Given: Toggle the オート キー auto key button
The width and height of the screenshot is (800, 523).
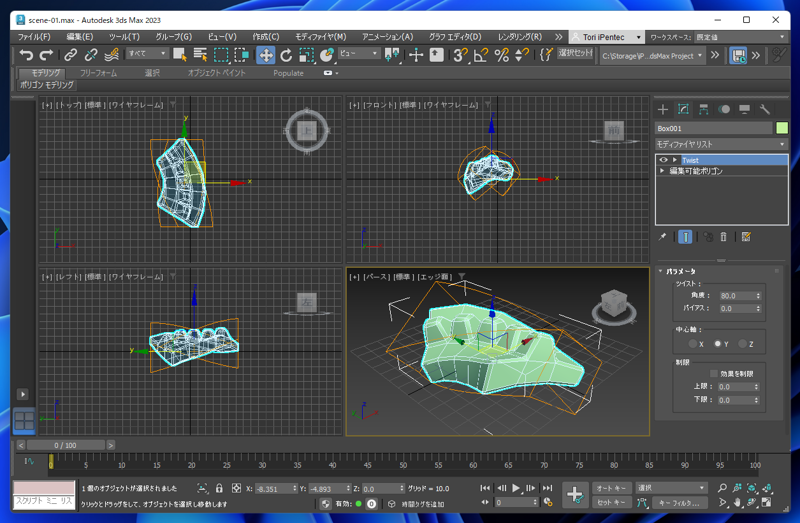Looking at the screenshot, I should pos(611,488).
